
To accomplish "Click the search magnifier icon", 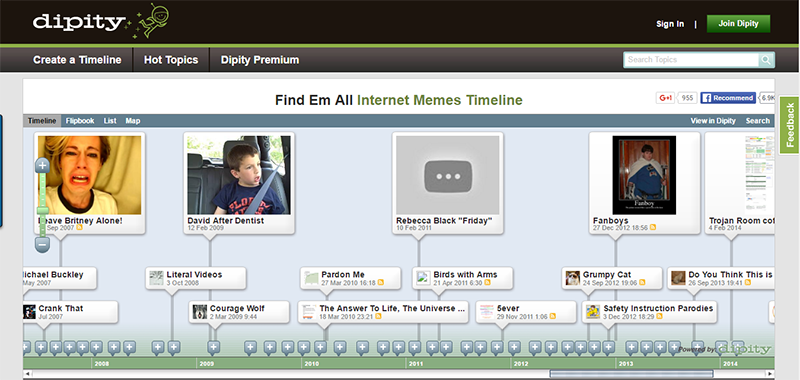I will 766,60.
